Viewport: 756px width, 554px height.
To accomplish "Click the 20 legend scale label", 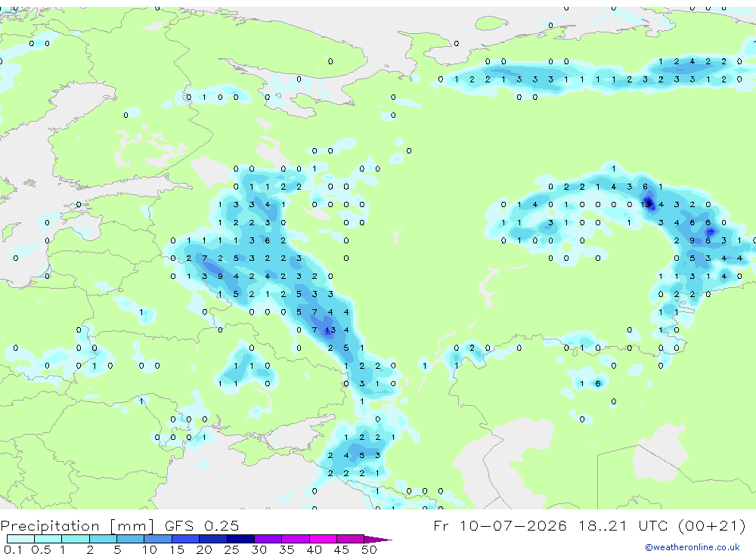I will pyautogui.click(x=204, y=549).
